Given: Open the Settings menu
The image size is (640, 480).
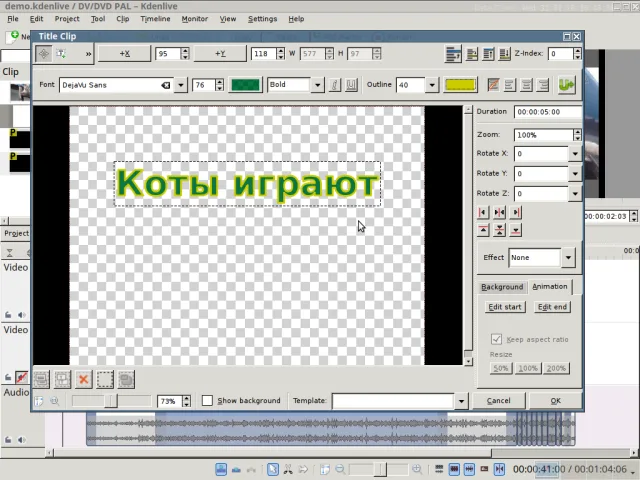Looking at the screenshot, I should click(x=262, y=19).
